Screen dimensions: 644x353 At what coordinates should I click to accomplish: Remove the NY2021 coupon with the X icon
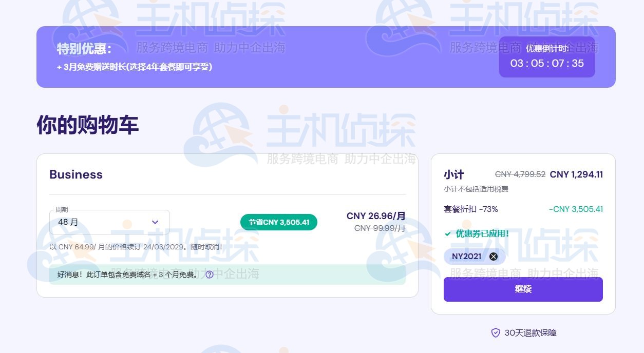[494, 257]
